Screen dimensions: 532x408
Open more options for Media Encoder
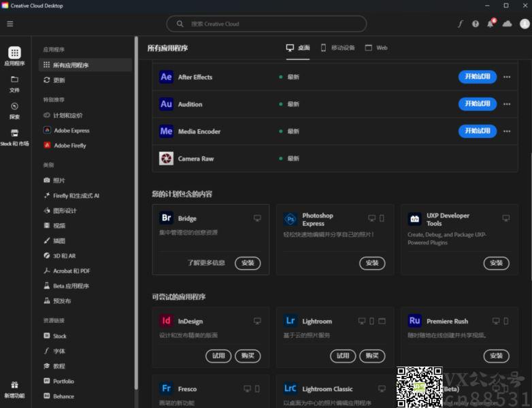pos(507,131)
